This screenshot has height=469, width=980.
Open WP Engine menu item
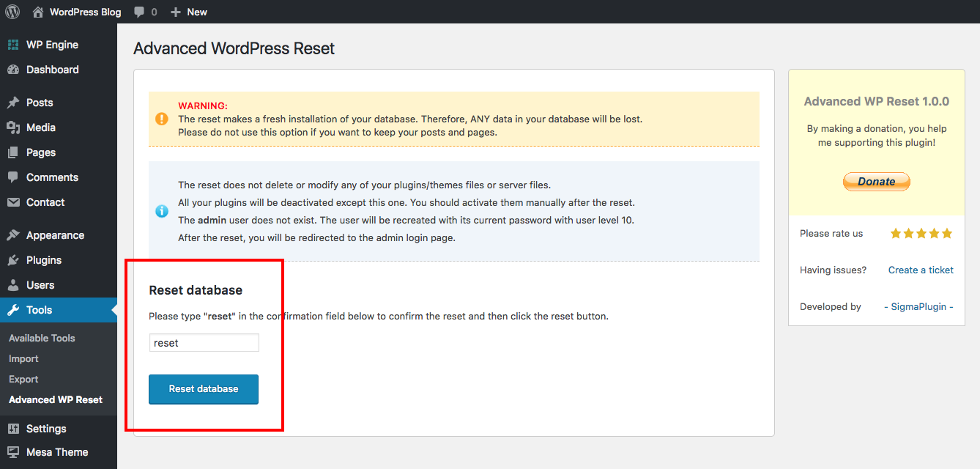(x=59, y=45)
